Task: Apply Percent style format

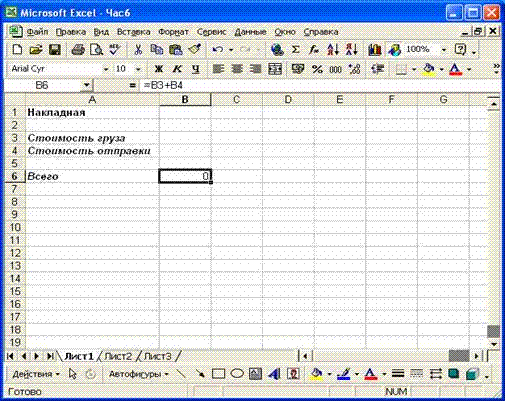Action: tap(317, 69)
